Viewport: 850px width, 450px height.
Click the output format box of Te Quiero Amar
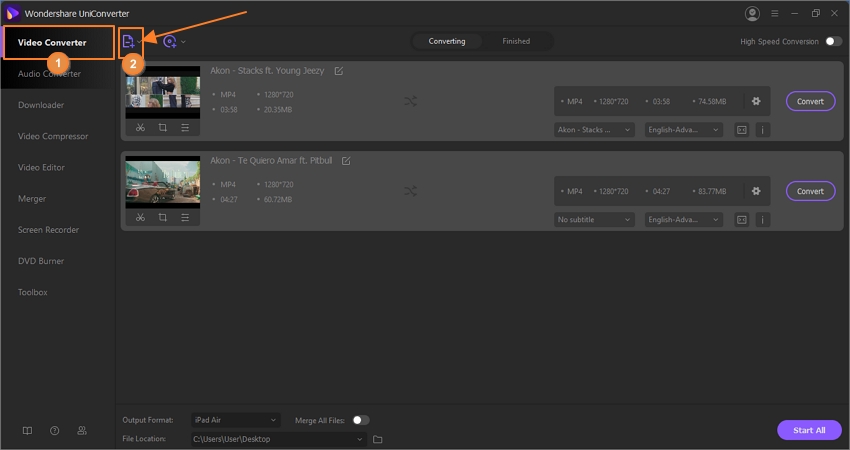click(x=662, y=191)
